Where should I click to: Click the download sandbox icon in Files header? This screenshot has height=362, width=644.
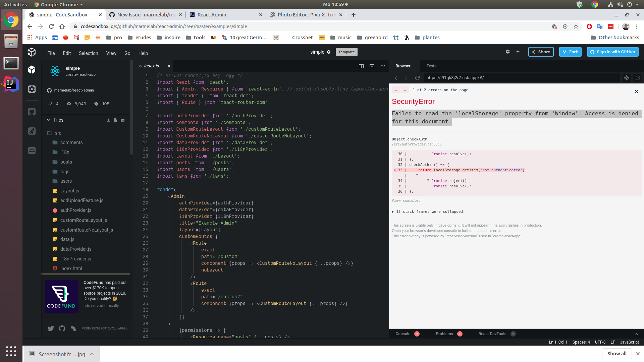[x=108, y=120]
